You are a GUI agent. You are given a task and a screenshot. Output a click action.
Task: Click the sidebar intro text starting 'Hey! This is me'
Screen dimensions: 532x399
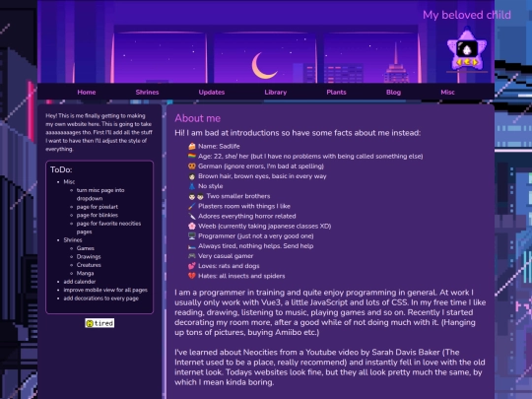coord(99,132)
